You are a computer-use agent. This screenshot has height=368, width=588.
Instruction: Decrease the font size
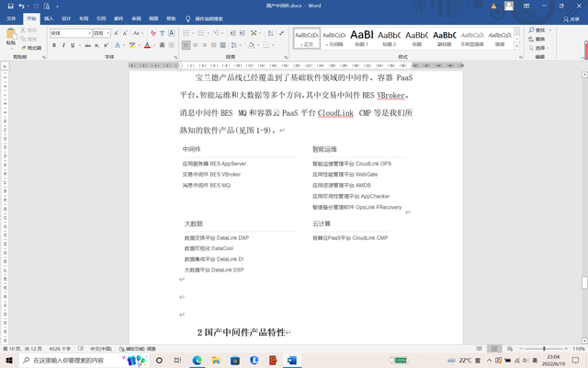pos(125,33)
